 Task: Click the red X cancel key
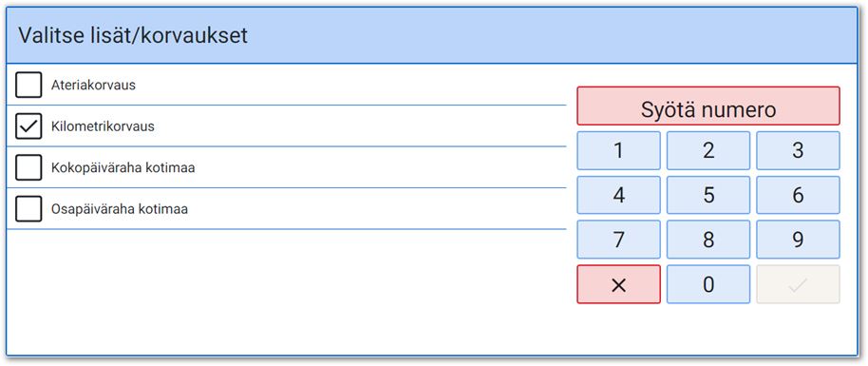coord(618,284)
